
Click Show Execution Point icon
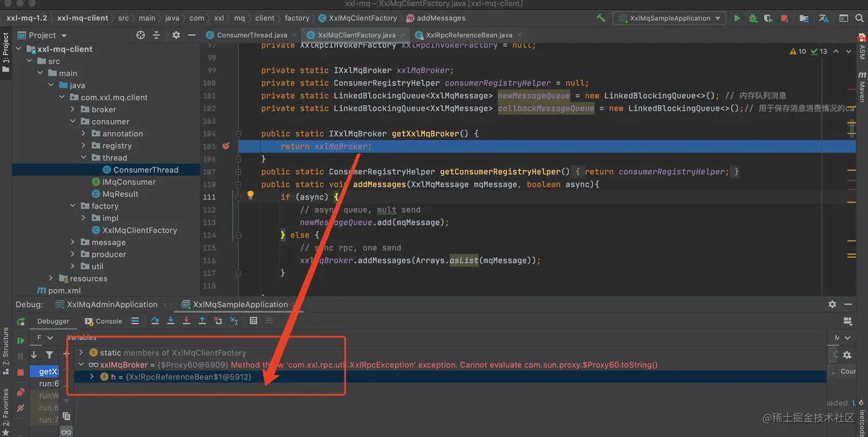pyautogui.click(x=135, y=321)
